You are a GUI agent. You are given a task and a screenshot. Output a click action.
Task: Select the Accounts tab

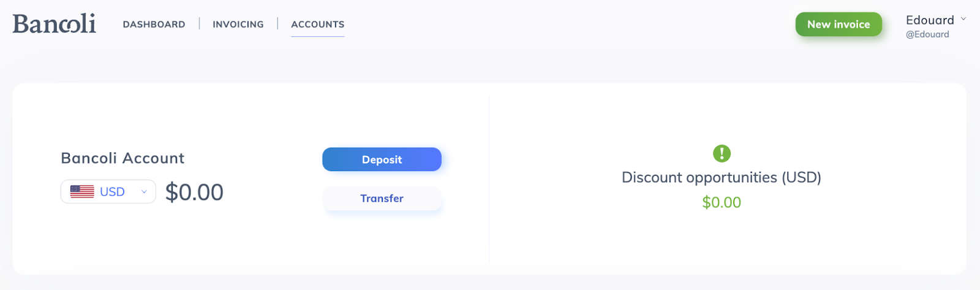317,25
